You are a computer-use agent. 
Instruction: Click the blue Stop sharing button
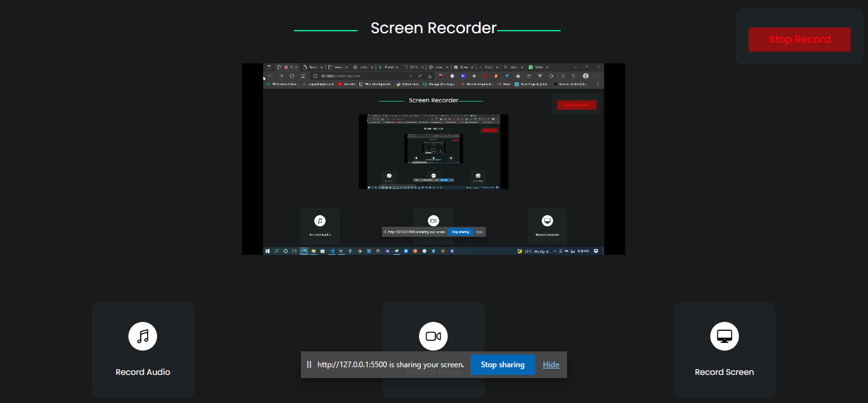tap(503, 365)
